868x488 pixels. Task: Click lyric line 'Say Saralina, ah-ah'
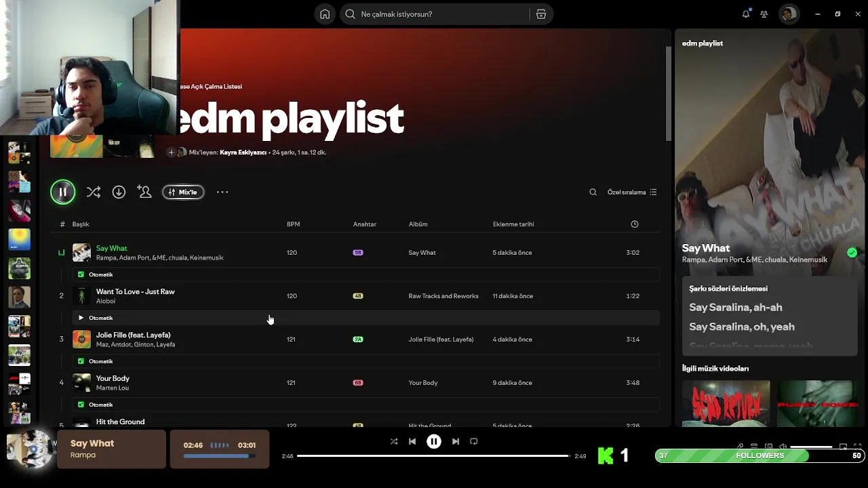736,308
